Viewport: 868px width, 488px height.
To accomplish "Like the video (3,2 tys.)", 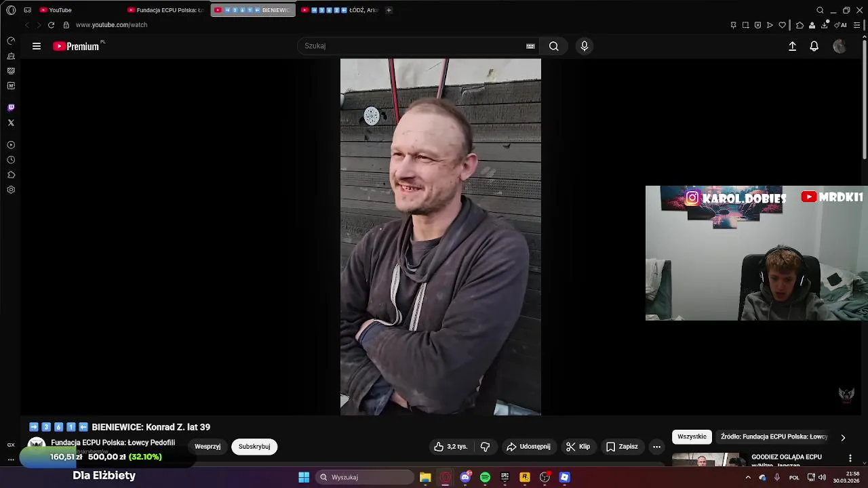I will tap(450, 447).
